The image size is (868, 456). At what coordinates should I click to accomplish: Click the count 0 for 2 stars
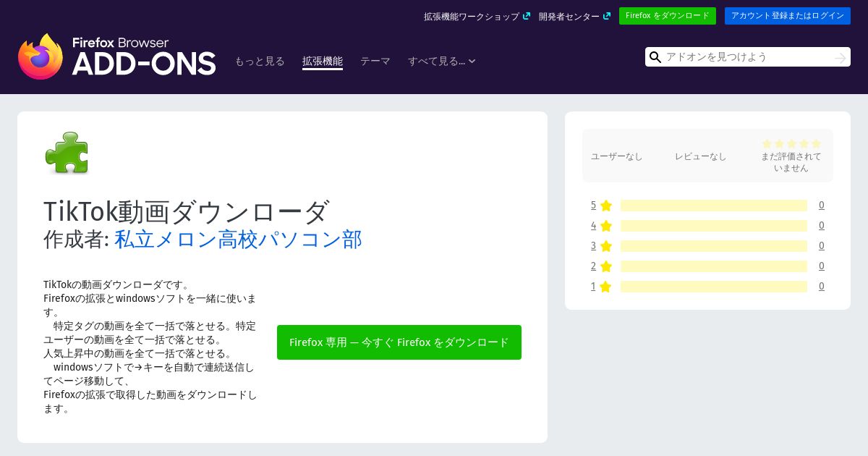[x=822, y=266]
